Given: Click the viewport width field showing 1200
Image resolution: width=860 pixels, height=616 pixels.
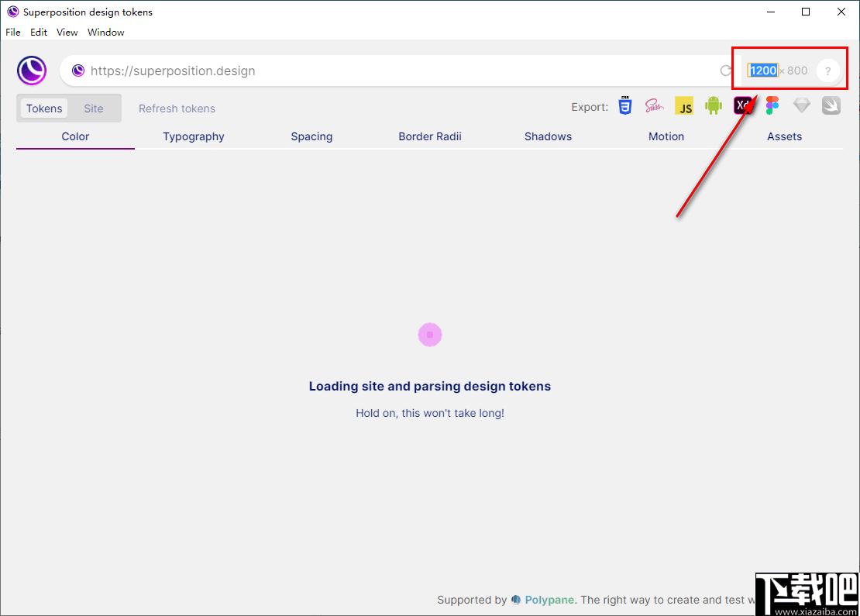Looking at the screenshot, I should click(763, 71).
